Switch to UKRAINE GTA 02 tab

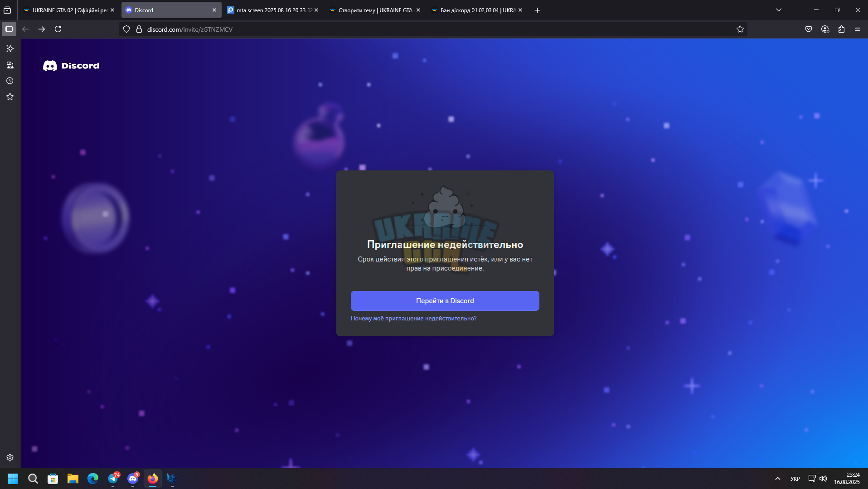[x=69, y=10]
